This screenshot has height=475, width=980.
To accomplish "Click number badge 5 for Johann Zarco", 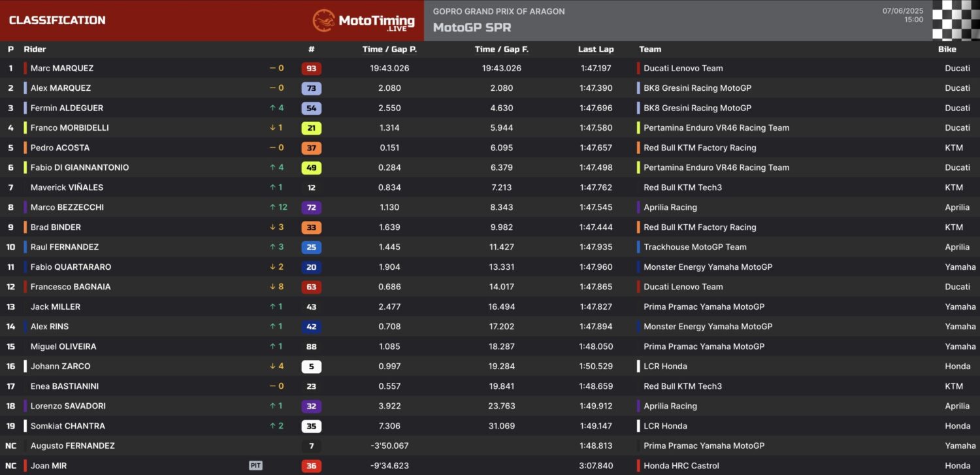I will click(311, 367).
